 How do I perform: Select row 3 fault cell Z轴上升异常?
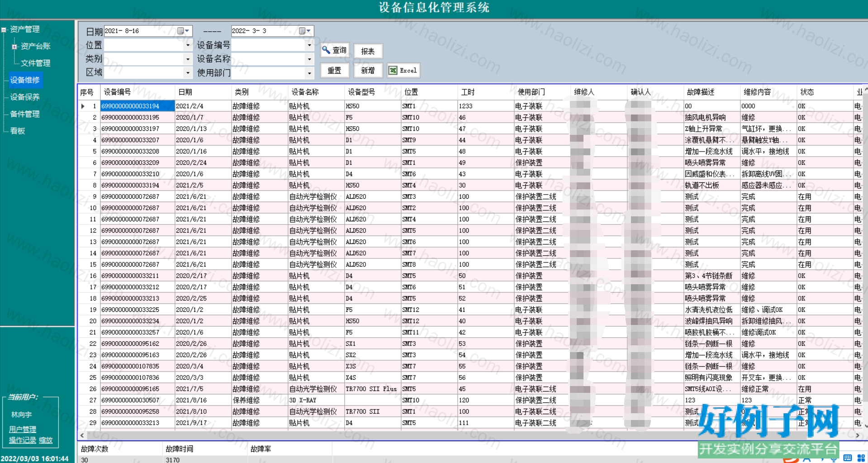pyautogui.click(x=712, y=129)
